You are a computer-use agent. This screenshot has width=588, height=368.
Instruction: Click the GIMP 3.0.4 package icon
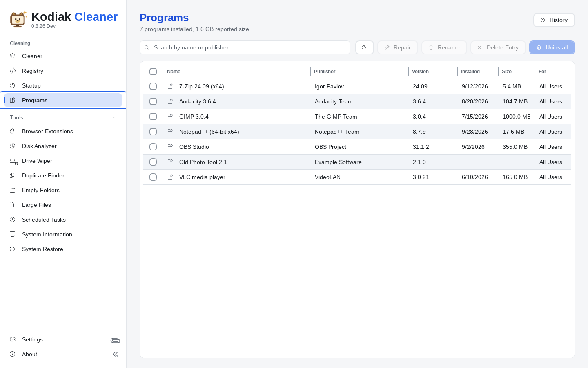pos(170,117)
